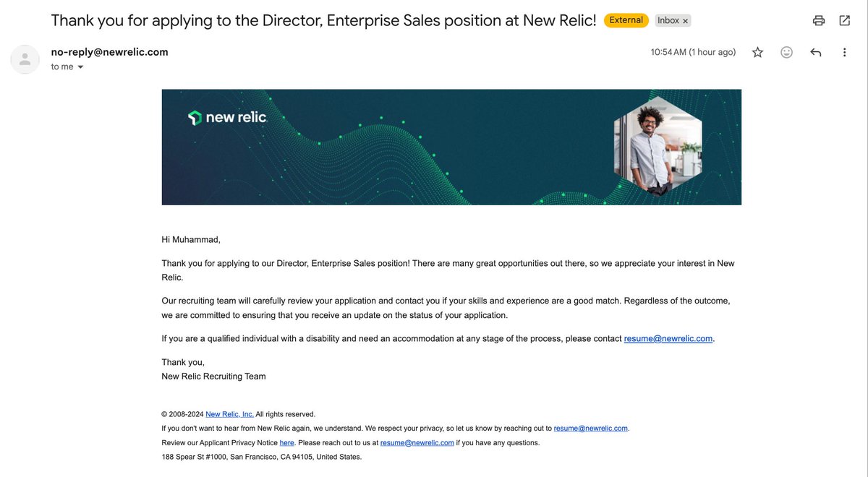Screen dimensions: 868x477
Task: Click resume@newrelic.com link after 'reach out to us at'
Action: [x=417, y=442]
